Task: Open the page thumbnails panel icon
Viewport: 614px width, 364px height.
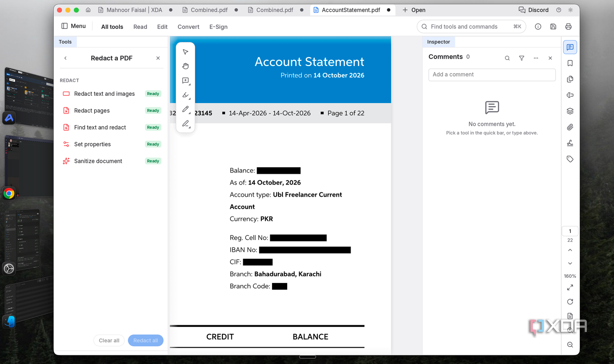Action: coord(570,79)
